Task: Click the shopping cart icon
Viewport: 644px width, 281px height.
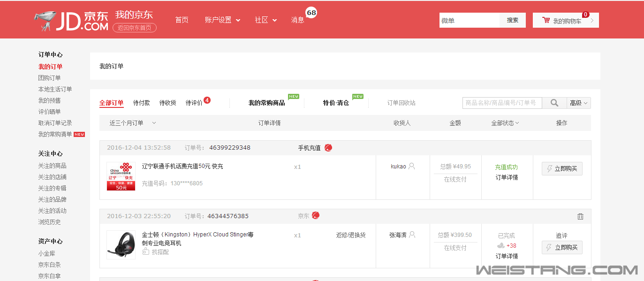Action: coord(546,20)
